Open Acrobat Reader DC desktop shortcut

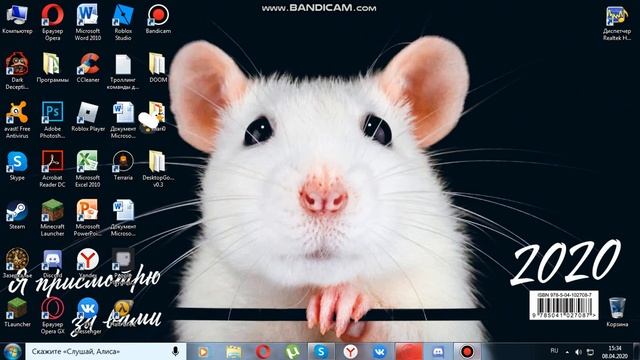52,169
